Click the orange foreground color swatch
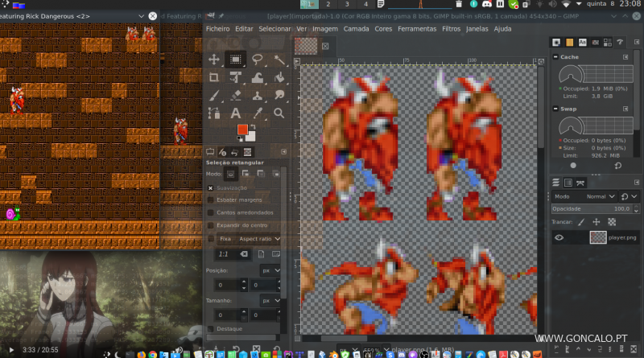 pyautogui.click(x=242, y=130)
